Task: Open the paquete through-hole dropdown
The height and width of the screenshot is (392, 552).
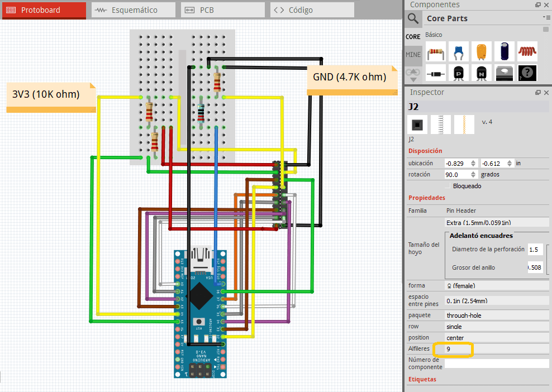Action: coord(496,315)
